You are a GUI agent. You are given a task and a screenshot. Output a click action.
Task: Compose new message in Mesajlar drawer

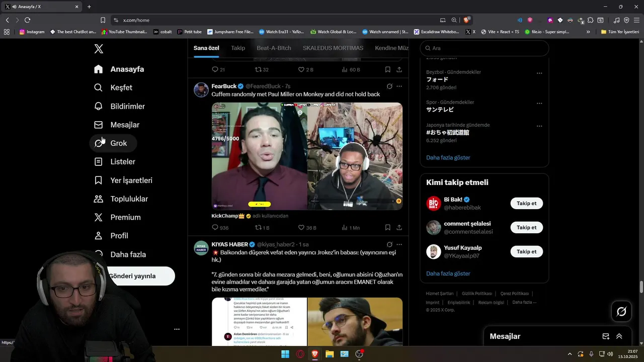(x=606, y=336)
